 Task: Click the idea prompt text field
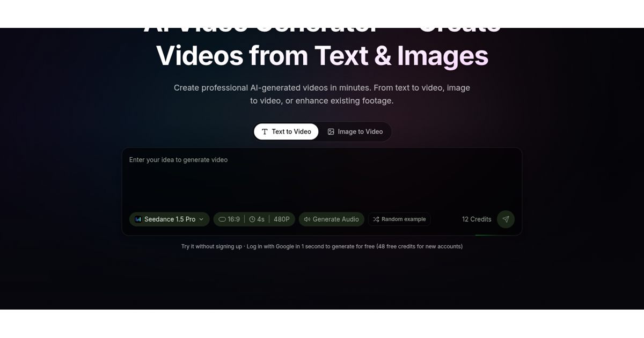pos(322,178)
